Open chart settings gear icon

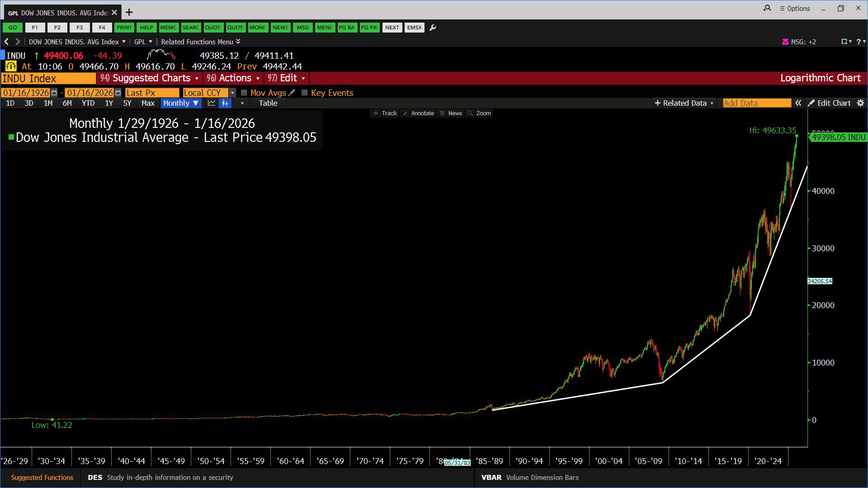point(860,103)
